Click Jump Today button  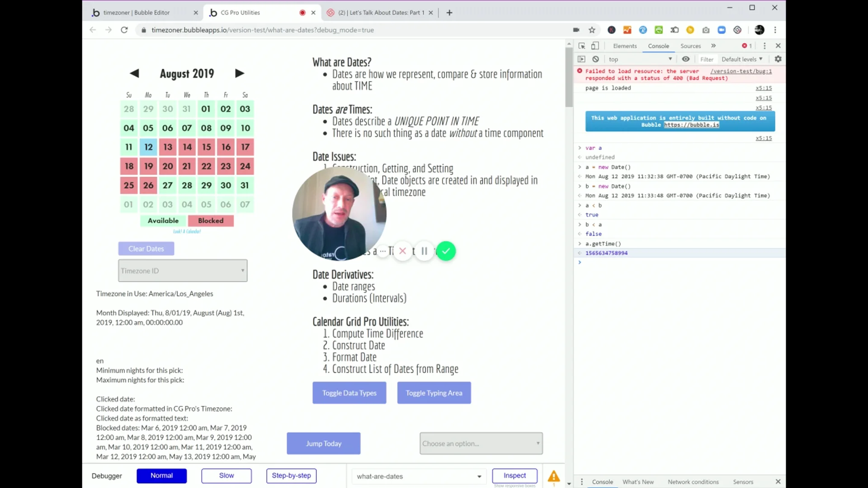324,443
